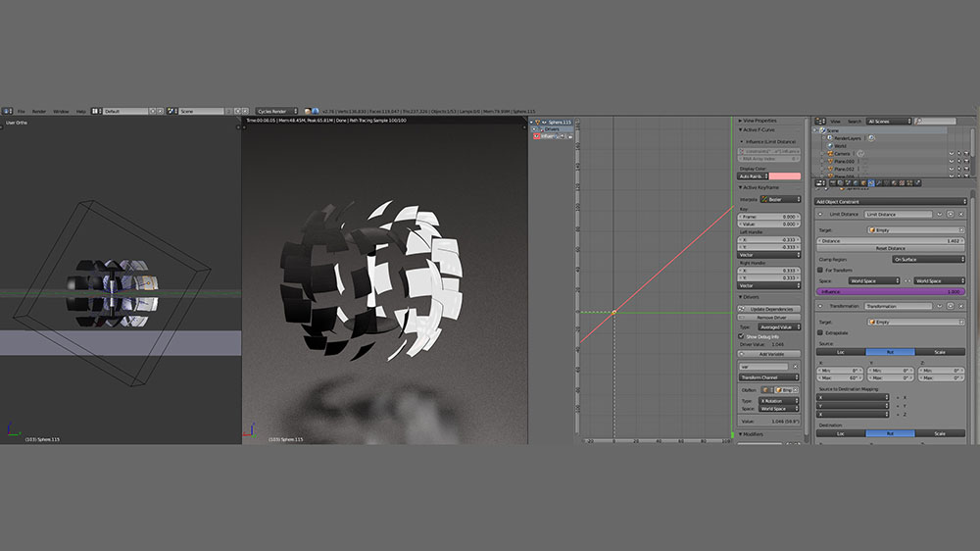Select the active Constraints properties tab icon
This screenshot has width=980, height=551.
coord(871,182)
